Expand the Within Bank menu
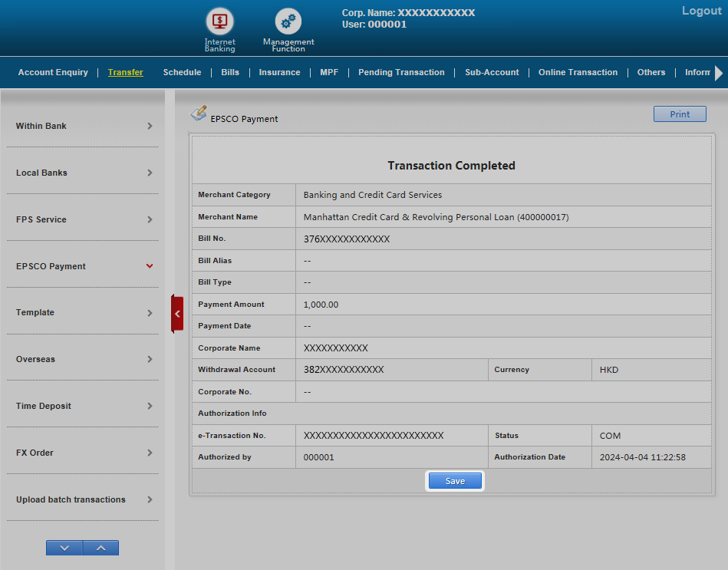The height and width of the screenshot is (570, 728). [83, 126]
